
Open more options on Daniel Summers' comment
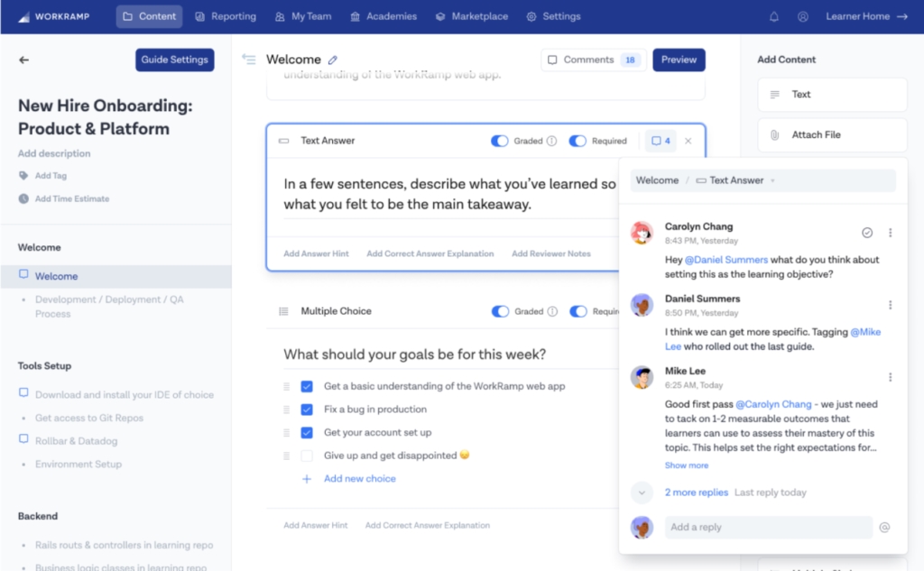coord(890,305)
